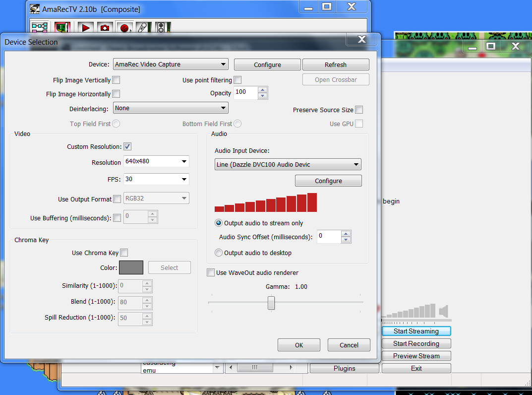
Task: Click the Chroma Key color swatch
Action: click(x=131, y=267)
